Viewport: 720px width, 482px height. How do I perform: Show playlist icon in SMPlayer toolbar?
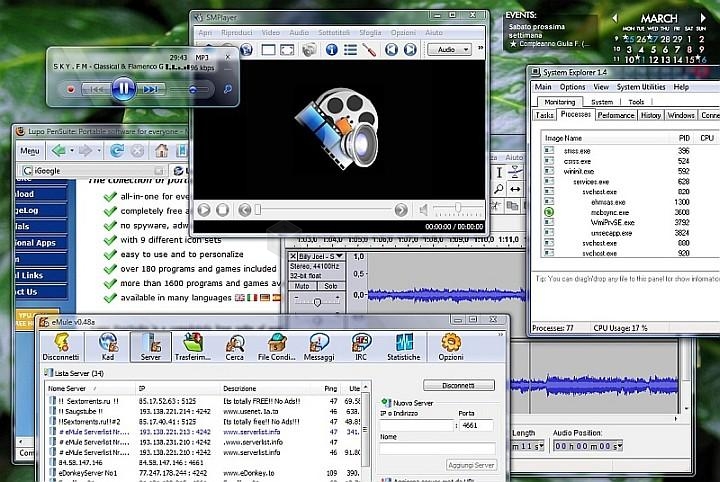click(x=350, y=49)
